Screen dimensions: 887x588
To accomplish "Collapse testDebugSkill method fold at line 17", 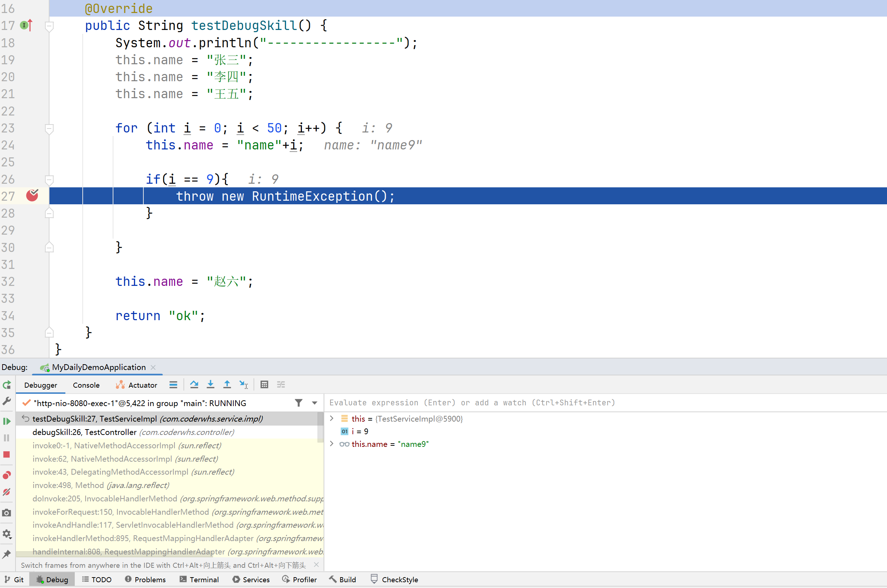I will 49,26.
